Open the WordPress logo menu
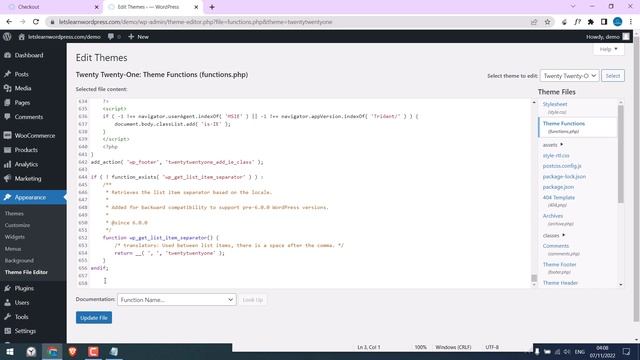 tap(7, 37)
